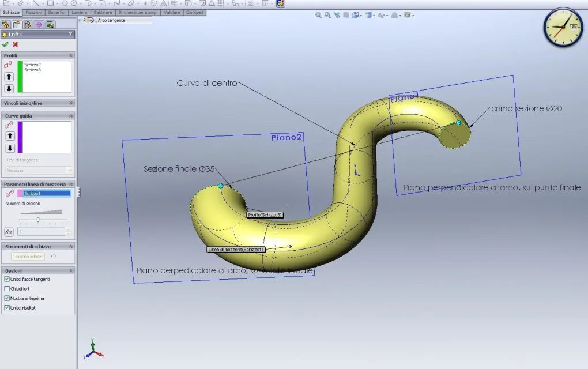The width and height of the screenshot is (588, 369).
Task: Move profile up in Profili list
Action: click(9, 77)
